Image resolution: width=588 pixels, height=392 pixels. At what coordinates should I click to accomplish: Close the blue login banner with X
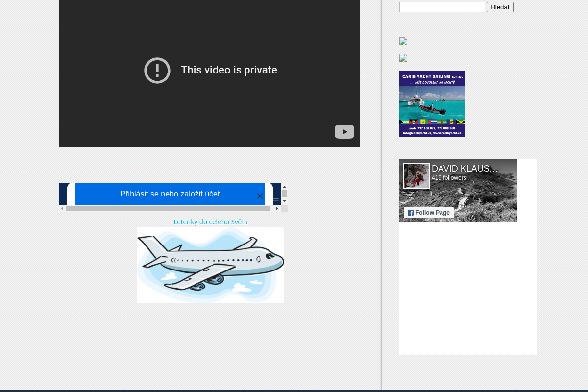pos(260,196)
